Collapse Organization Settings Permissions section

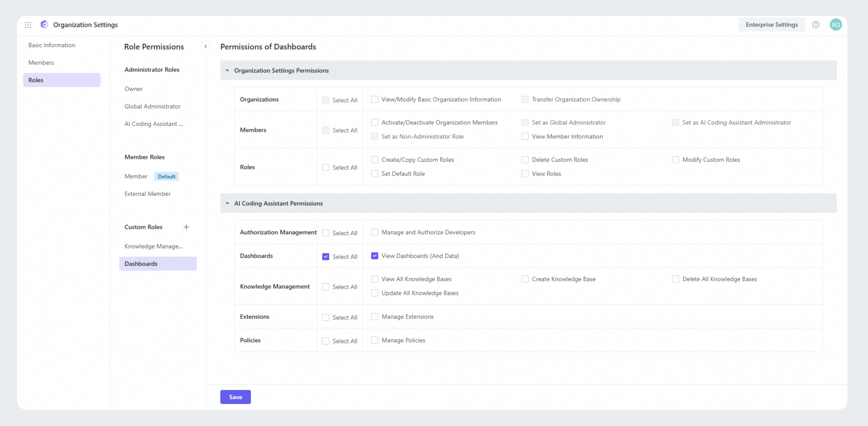(x=227, y=70)
